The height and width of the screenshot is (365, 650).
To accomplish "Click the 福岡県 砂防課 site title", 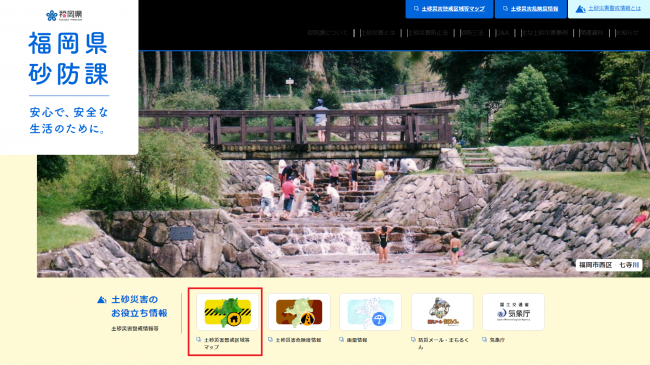I will tap(68, 58).
